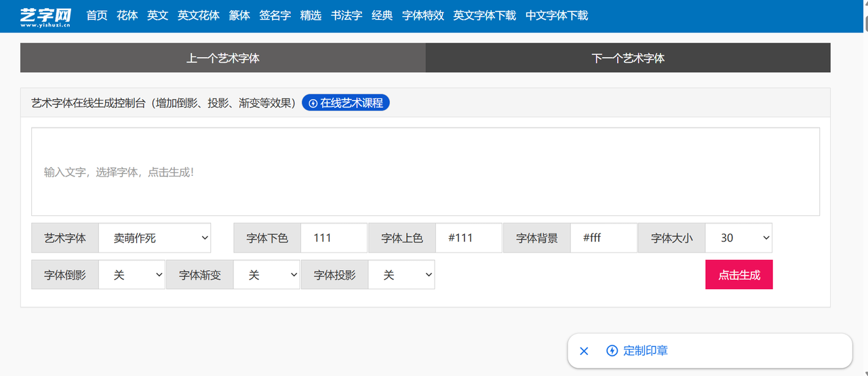Open 签名字 in the navigation bar

coord(275,16)
